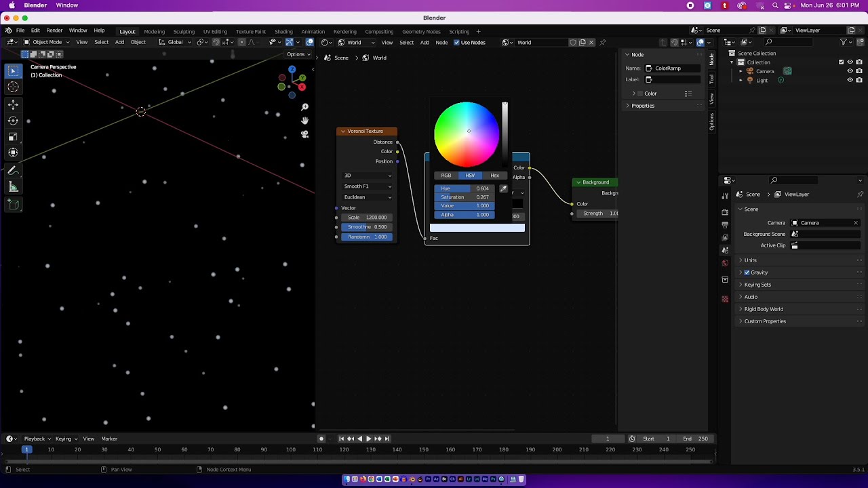Screen dimensions: 868x488
Task: Click the Keying button in timeline
Action: click(66, 439)
